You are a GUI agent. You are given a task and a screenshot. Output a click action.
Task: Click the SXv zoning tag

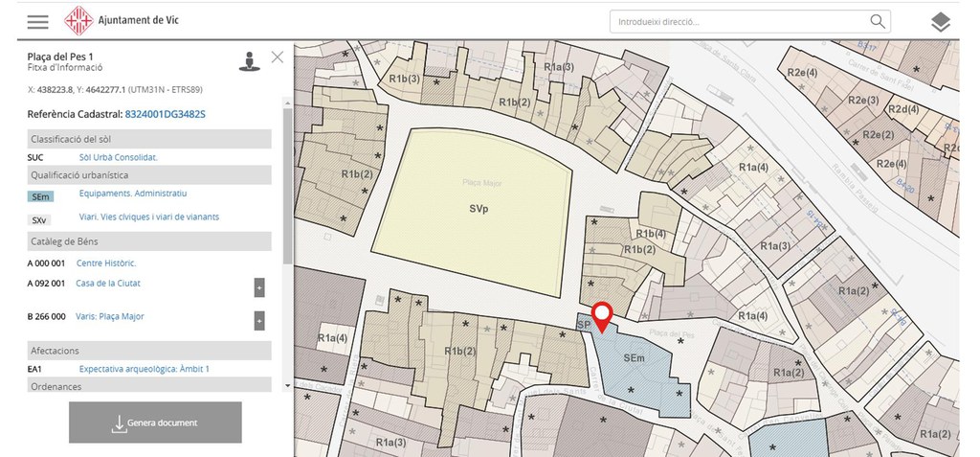coord(40,219)
